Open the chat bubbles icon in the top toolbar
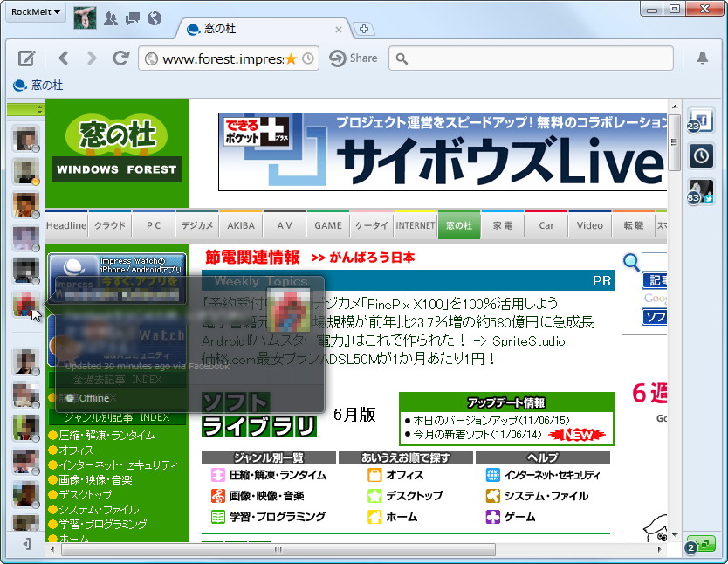This screenshot has width=728, height=564. (x=133, y=17)
